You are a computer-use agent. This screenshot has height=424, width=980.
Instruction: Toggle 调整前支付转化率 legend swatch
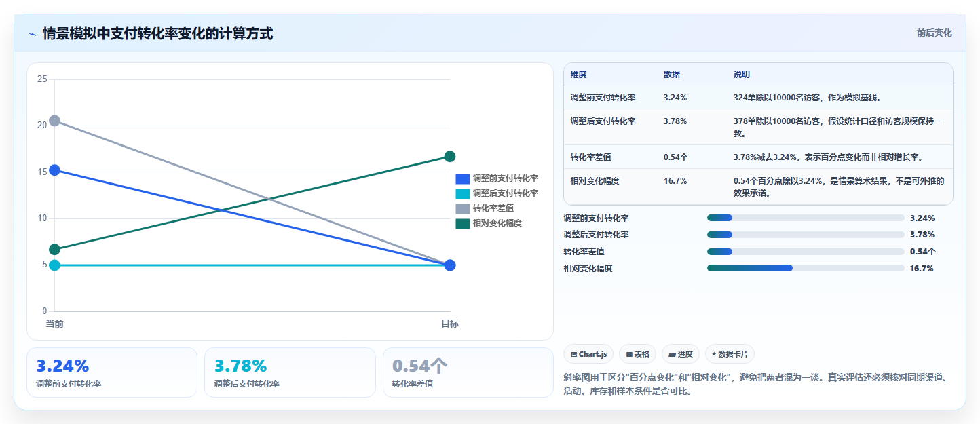(462, 179)
